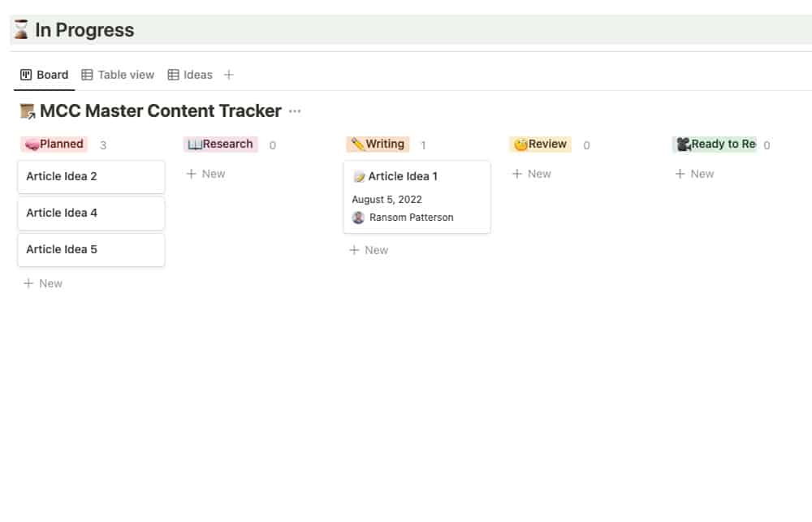Viewport: 812px width, 522px height.
Task: Click the face emoji on the Review tag
Action: [520, 144]
